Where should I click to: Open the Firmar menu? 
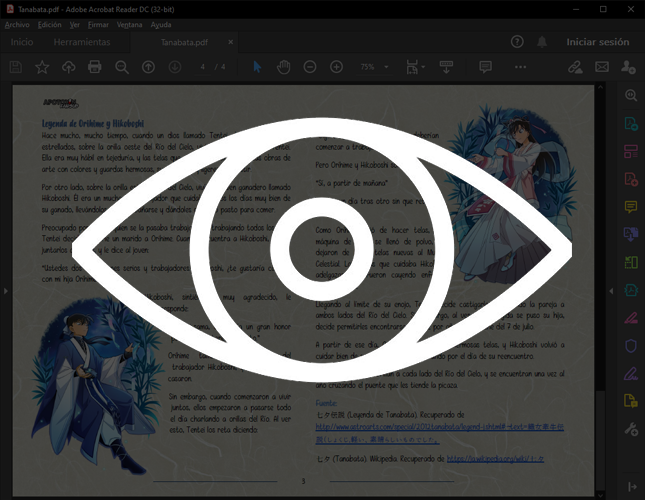[98, 25]
